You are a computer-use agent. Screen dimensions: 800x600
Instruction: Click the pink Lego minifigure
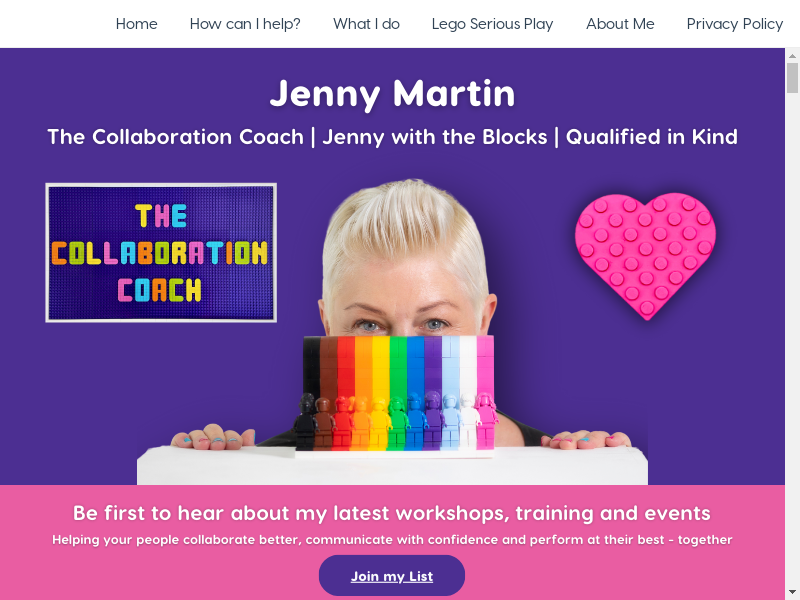tap(485, 421)
